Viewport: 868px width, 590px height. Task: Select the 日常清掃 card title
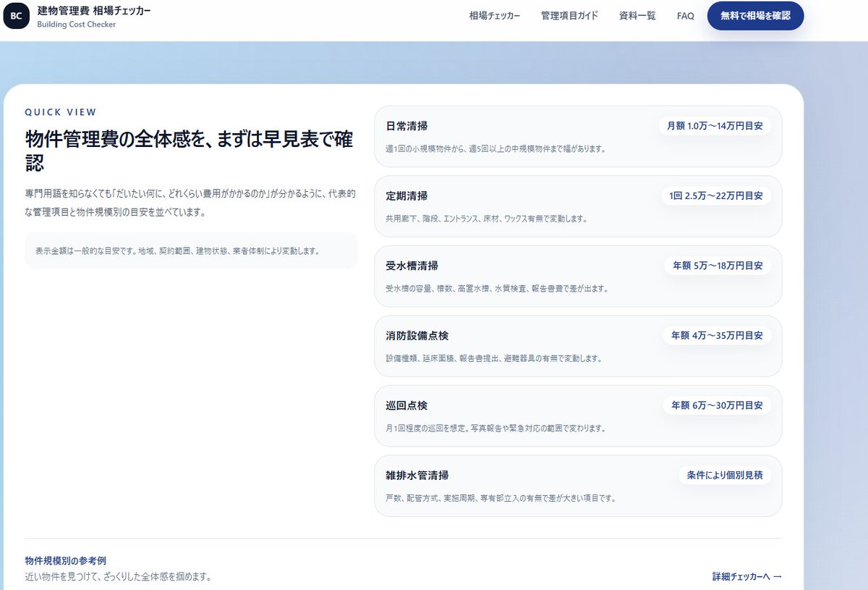coord(407,126)
